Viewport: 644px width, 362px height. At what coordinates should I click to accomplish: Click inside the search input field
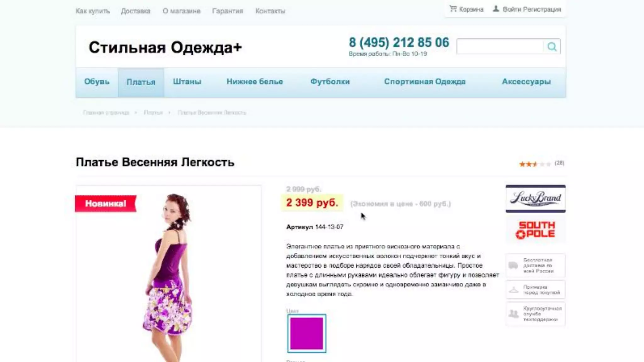click(500, 47)
